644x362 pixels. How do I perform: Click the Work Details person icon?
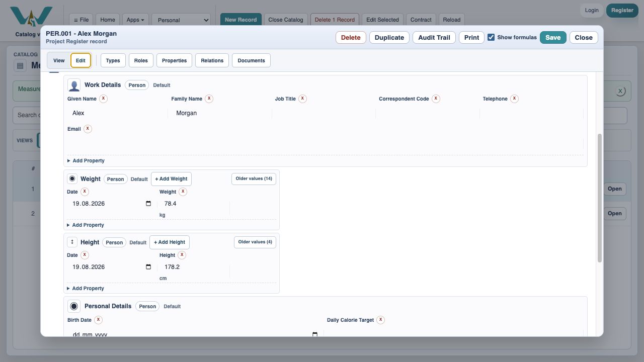click(x=74, y=85)
